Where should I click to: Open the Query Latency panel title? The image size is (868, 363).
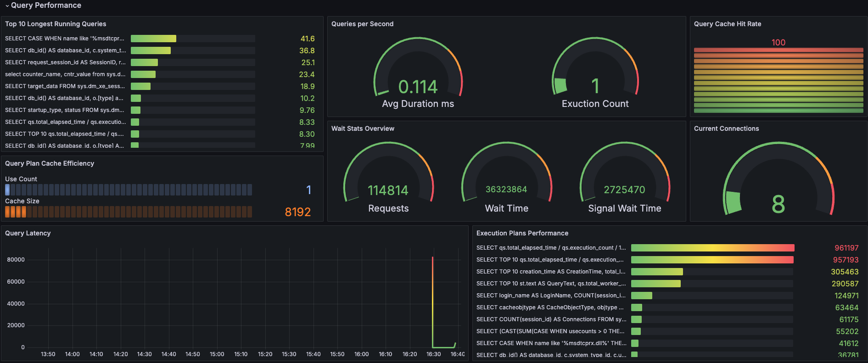point(28,233)
